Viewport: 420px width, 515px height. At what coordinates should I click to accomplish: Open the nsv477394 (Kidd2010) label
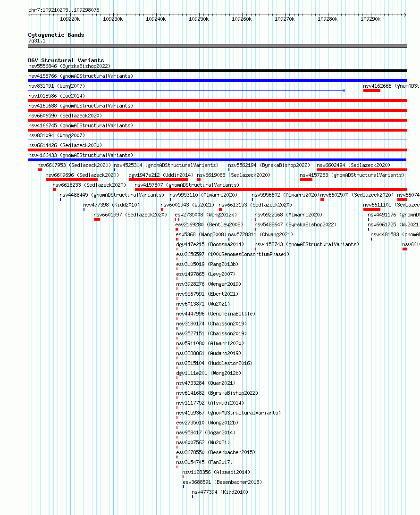tap(220, 492)
